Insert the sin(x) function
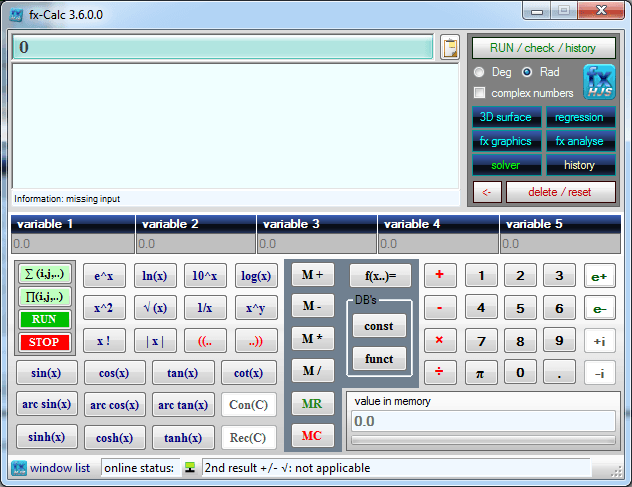632x487 pixels. (47, 373)
